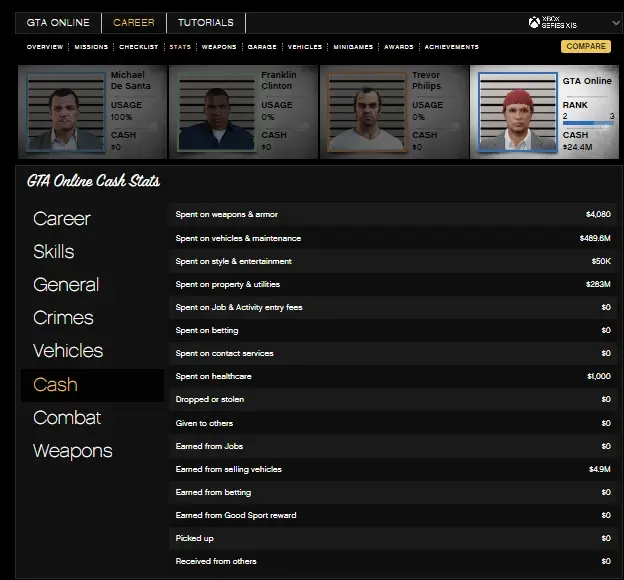Click the 'Received from others' row
This screenshot has height=580, width=624.
click(393, 562)
